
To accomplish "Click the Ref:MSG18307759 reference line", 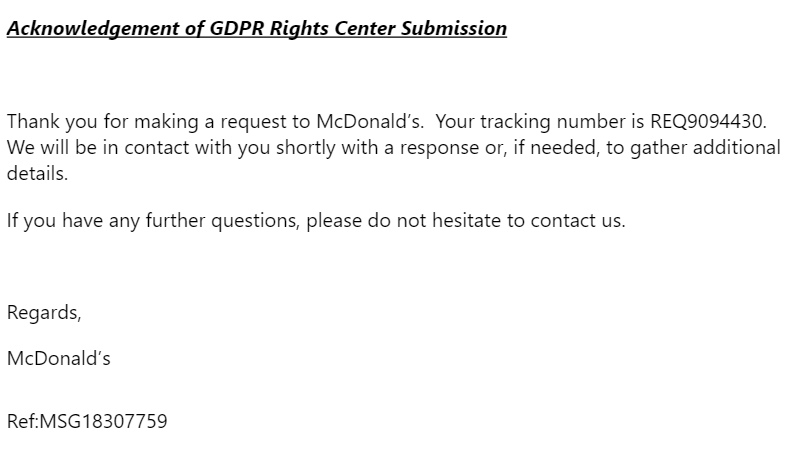I will click(87, 422).
